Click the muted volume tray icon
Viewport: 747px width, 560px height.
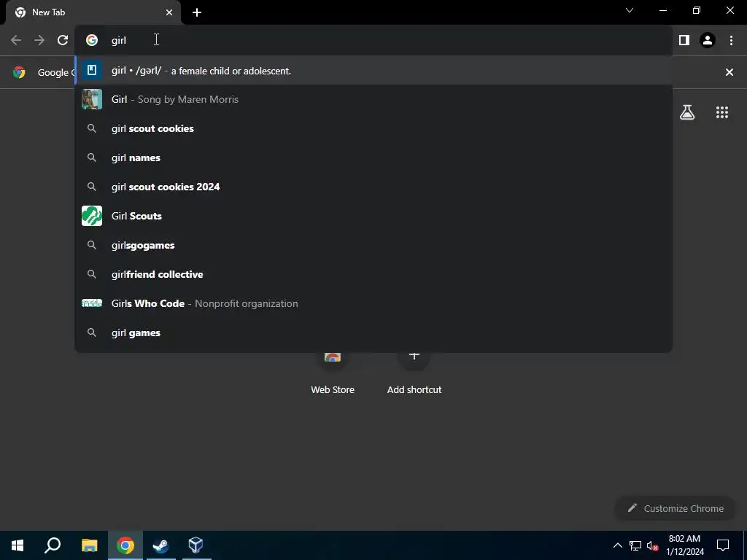652,545
